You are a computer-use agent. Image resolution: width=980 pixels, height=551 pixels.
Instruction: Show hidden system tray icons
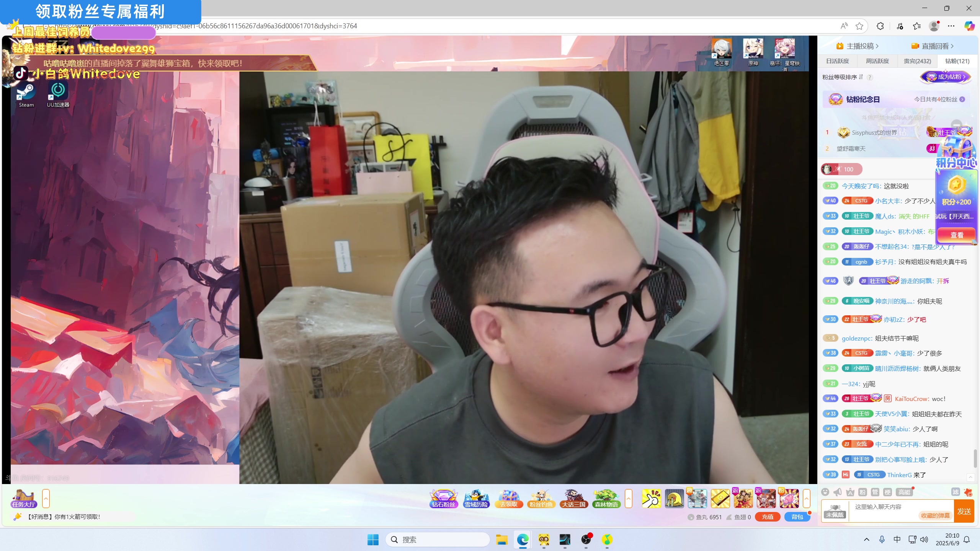pyautogui.click(x=867, y=540)
